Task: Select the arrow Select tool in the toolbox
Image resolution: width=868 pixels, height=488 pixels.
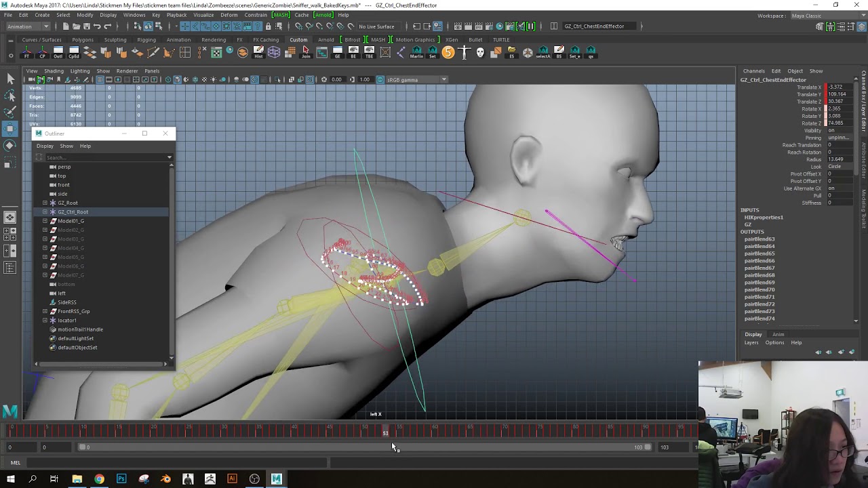Action: 10,79
